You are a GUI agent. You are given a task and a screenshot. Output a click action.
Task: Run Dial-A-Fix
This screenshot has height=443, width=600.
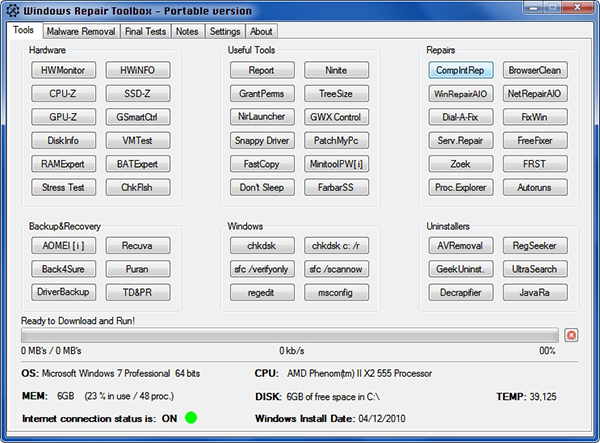461,117
